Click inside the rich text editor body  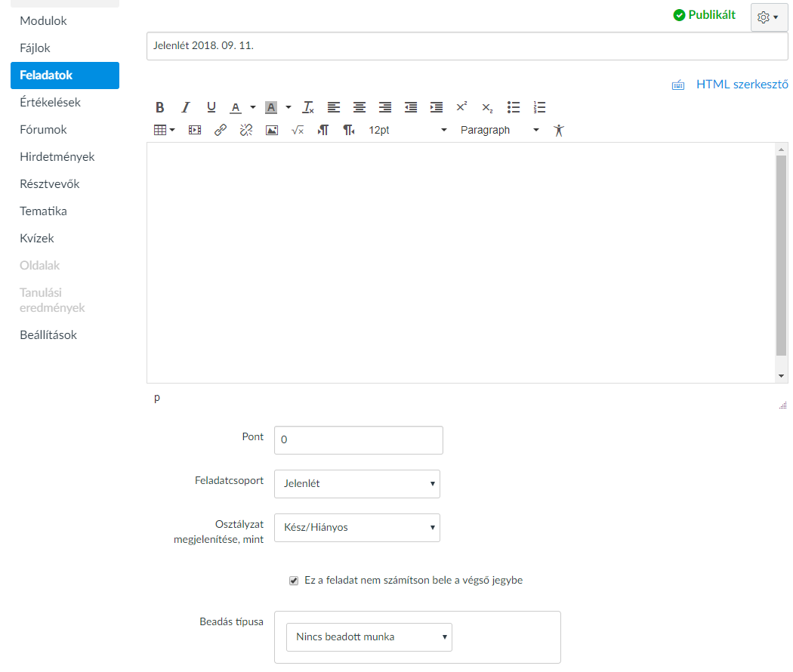(x=460, y=263)
